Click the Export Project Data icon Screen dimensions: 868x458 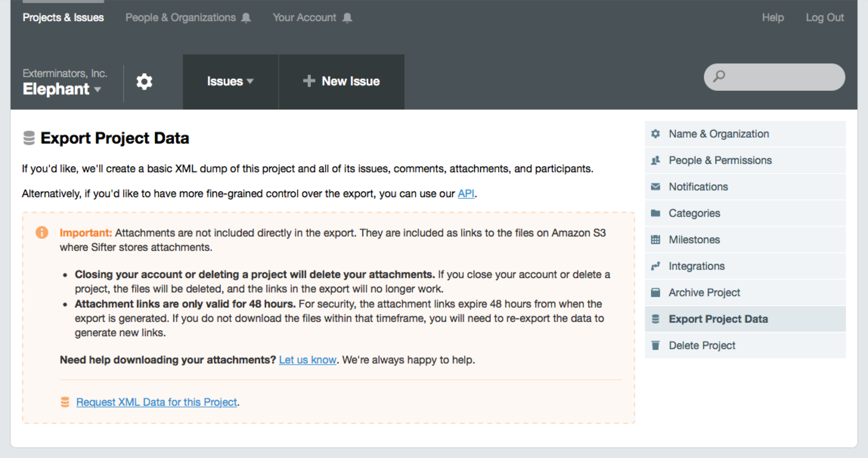(656, 319)
